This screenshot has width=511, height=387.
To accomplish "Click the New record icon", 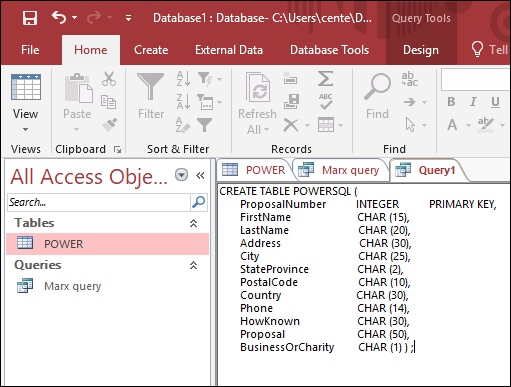I will coord(290,78).
